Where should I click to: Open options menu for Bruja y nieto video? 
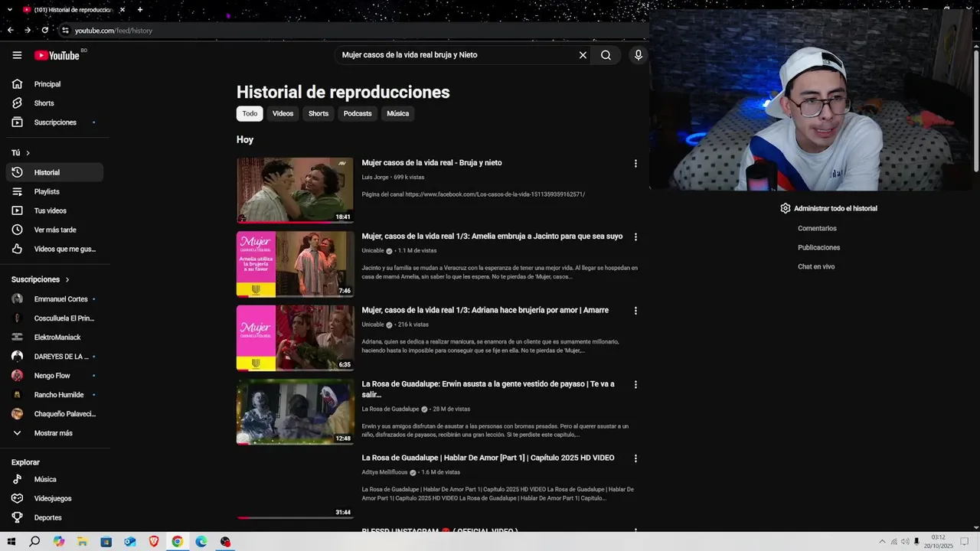point(635,163)
